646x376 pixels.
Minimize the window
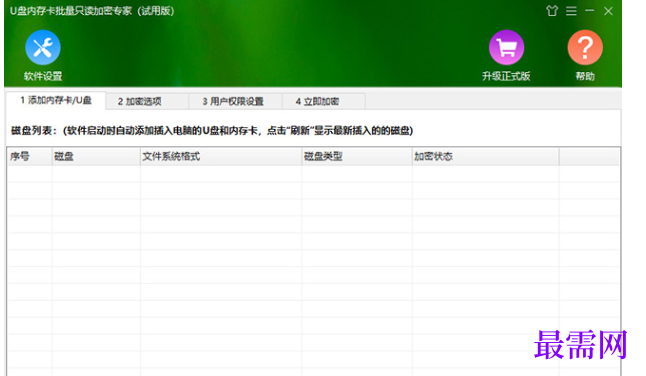[x=590, y=10]
